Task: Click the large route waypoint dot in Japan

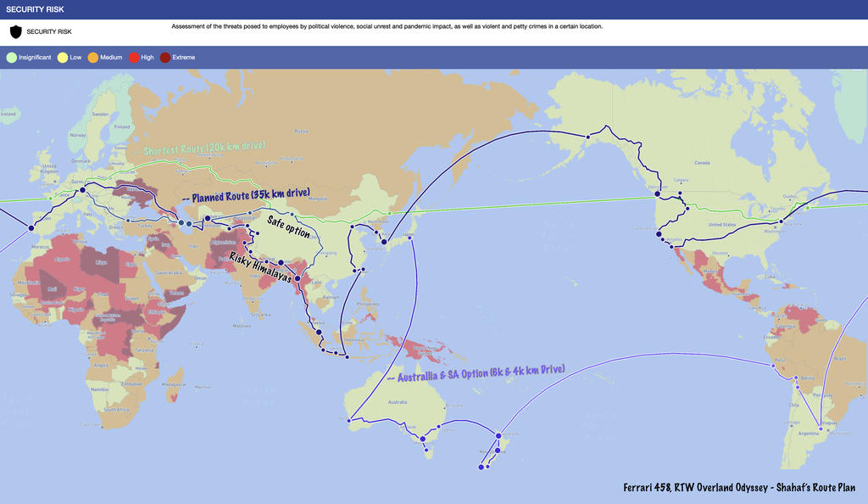Action: click(x=383, y=242)
